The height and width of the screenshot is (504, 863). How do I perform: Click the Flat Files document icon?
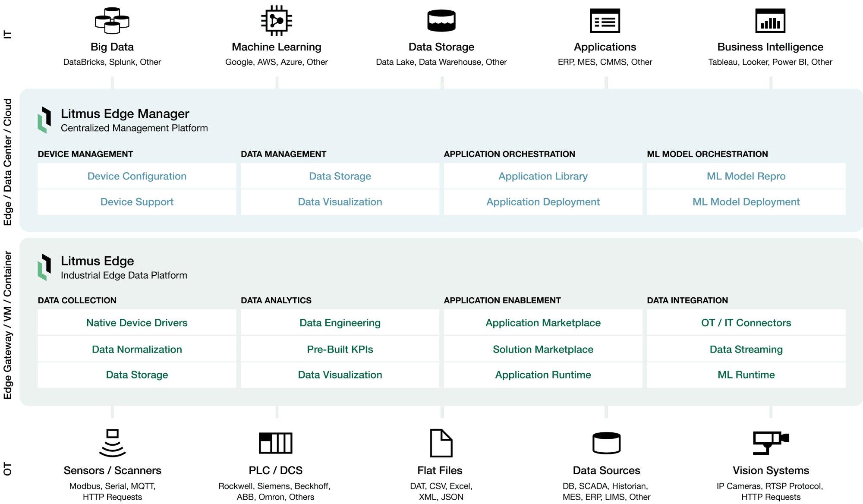[441, 443]
